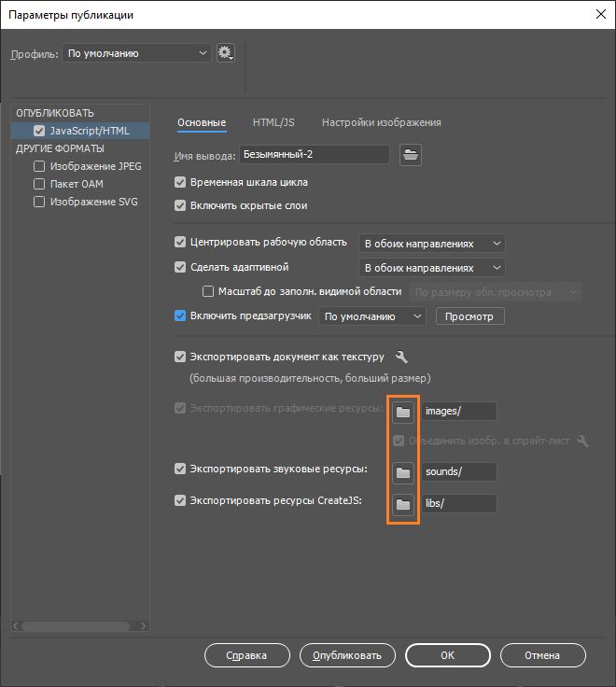Disable Включить скрытые слои checkbox
Viewport: 616px width, 687px height.
pos(180,205)
